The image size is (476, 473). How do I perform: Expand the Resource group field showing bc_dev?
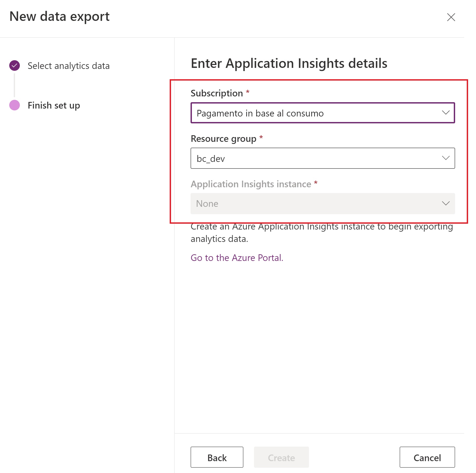click(317, 158)
